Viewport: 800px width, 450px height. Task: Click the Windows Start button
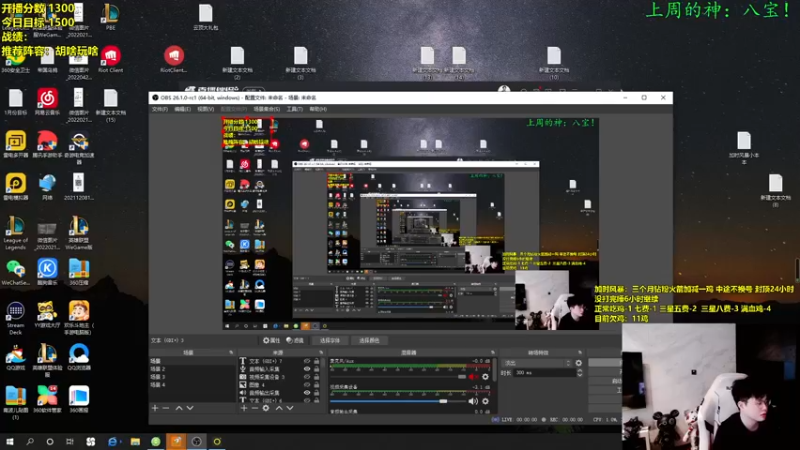[x=10, y=441]
